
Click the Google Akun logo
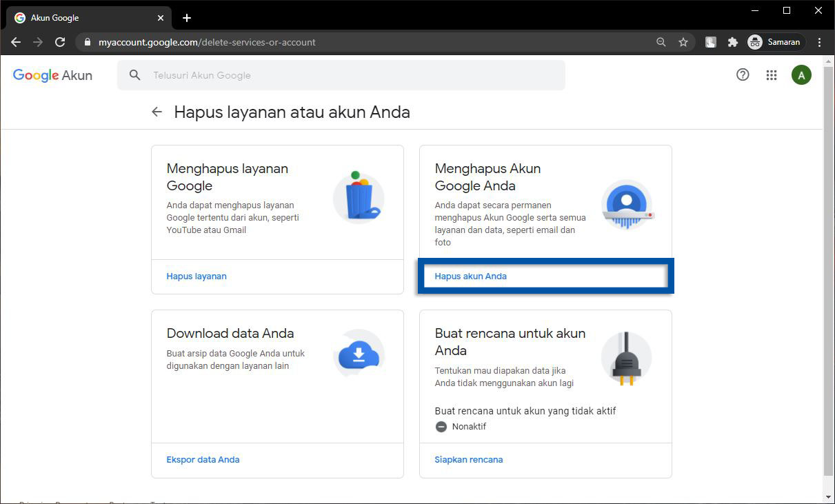pyautogui.click(x=52, y=75)
